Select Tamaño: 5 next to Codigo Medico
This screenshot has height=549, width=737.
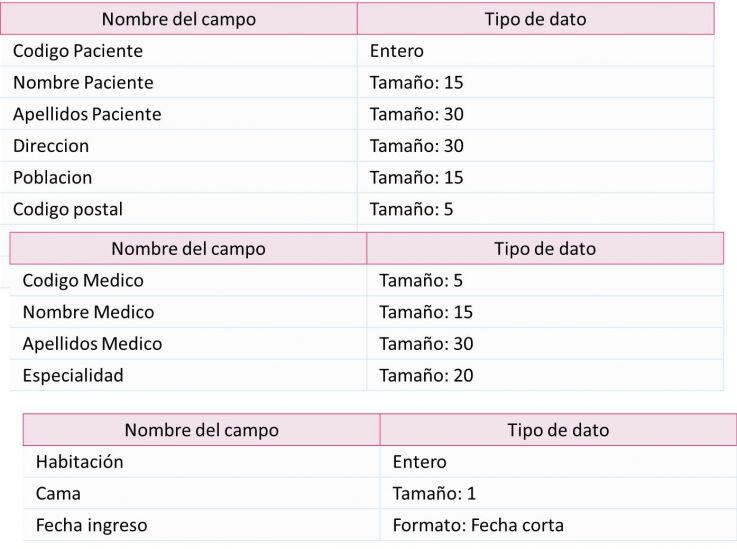545,280
